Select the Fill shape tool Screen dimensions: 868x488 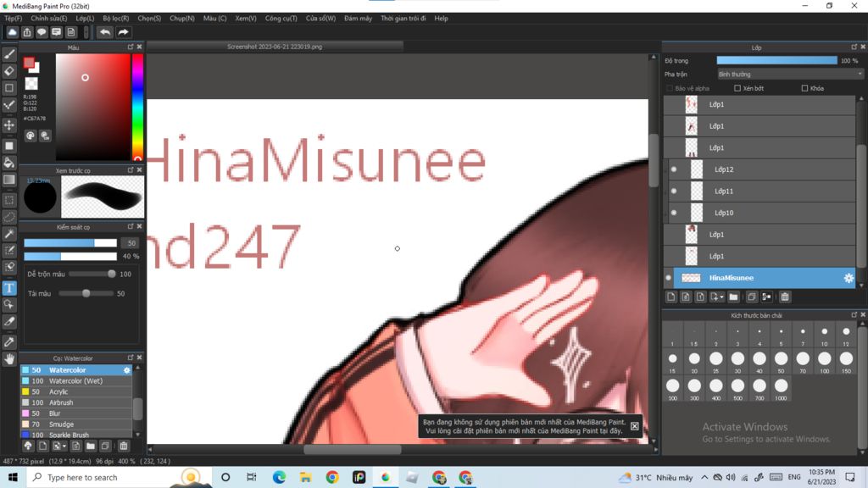coord(9,146)
